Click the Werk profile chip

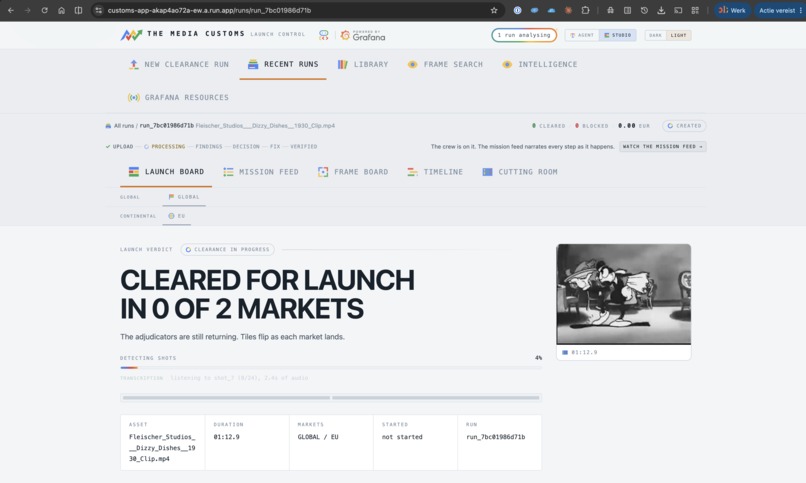point(732,10)
